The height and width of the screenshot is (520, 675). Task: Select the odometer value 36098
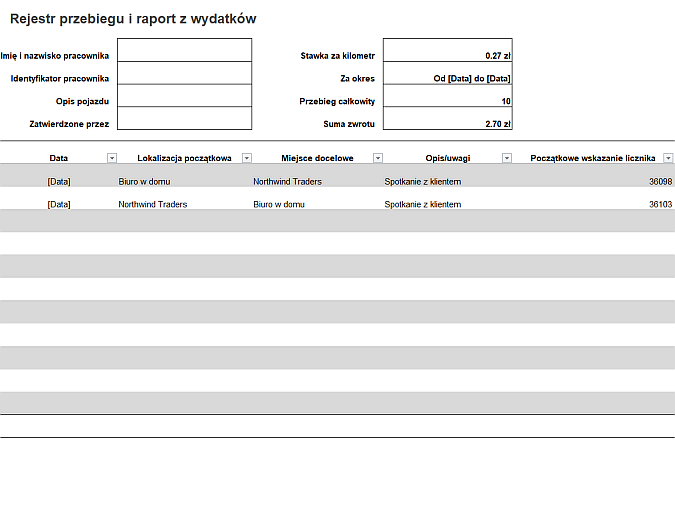point(661,182)
